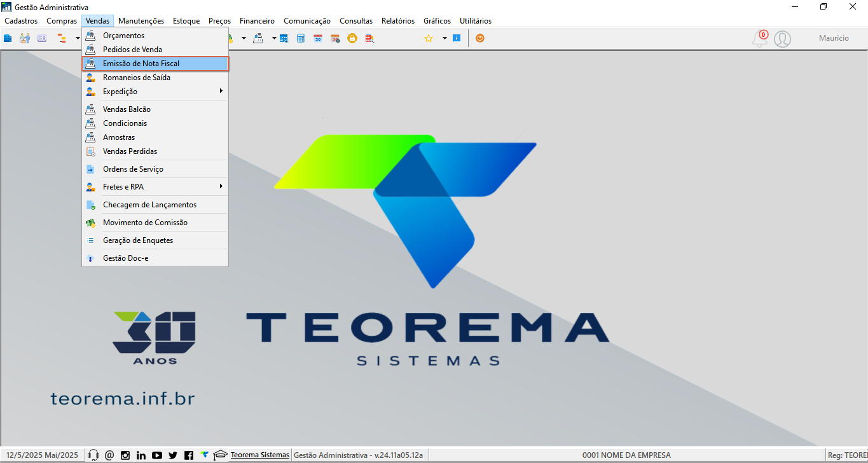868x463 pixels.
Task: Select Pedidos de Venda menu entry
Action: (x=155, y=50)
